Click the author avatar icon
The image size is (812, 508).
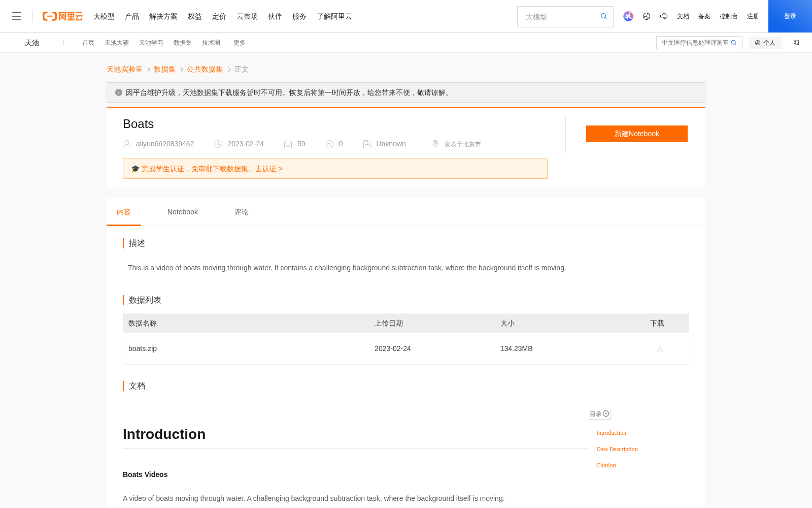pyautogui.click(x=127, y=144)
